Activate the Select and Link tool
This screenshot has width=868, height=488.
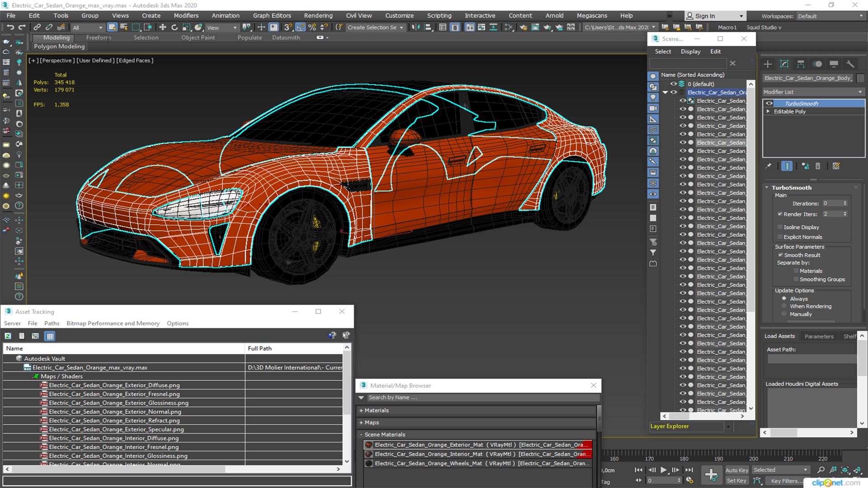pyautogui.click(x=37, y=27)
